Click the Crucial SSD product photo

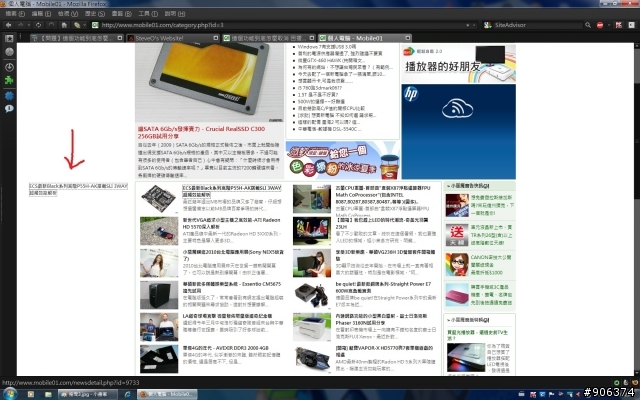coord(209,82)
